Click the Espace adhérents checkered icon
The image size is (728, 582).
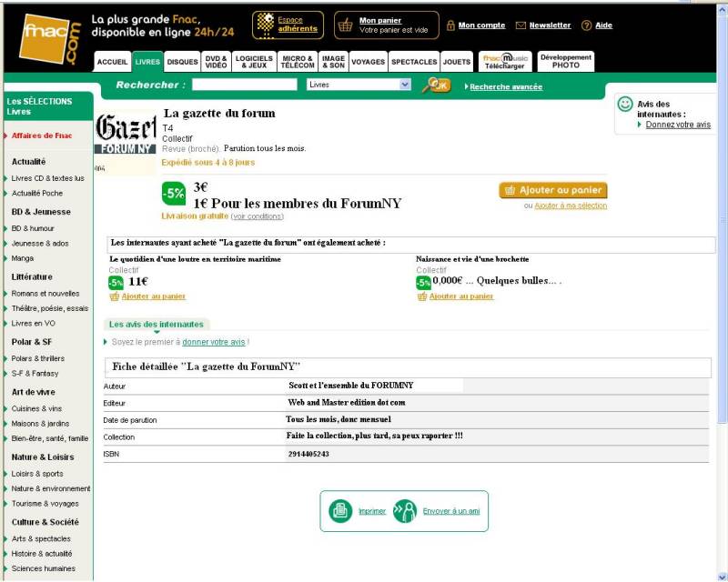pos(265,24)
